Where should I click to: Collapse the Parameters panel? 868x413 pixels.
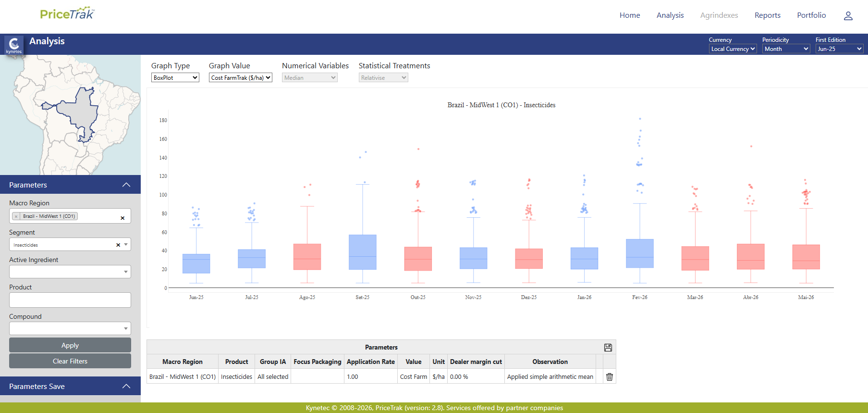pos(126,185)
